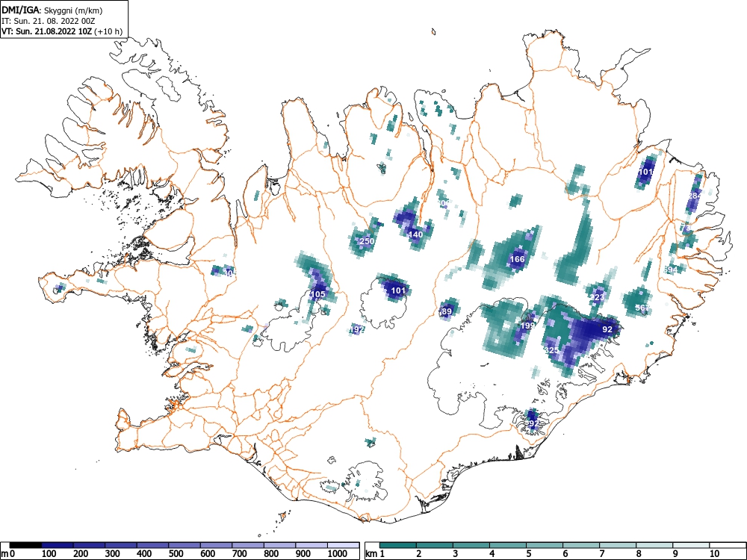Click the '3' tick on the km legend
747x560 pixels.
[456, 554]
